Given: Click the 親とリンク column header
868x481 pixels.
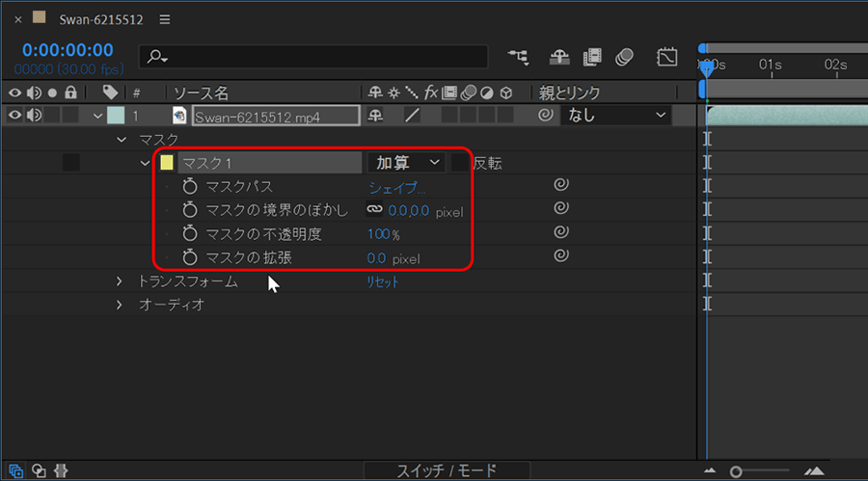Looking at the screenshot, I should pos(570,93).
